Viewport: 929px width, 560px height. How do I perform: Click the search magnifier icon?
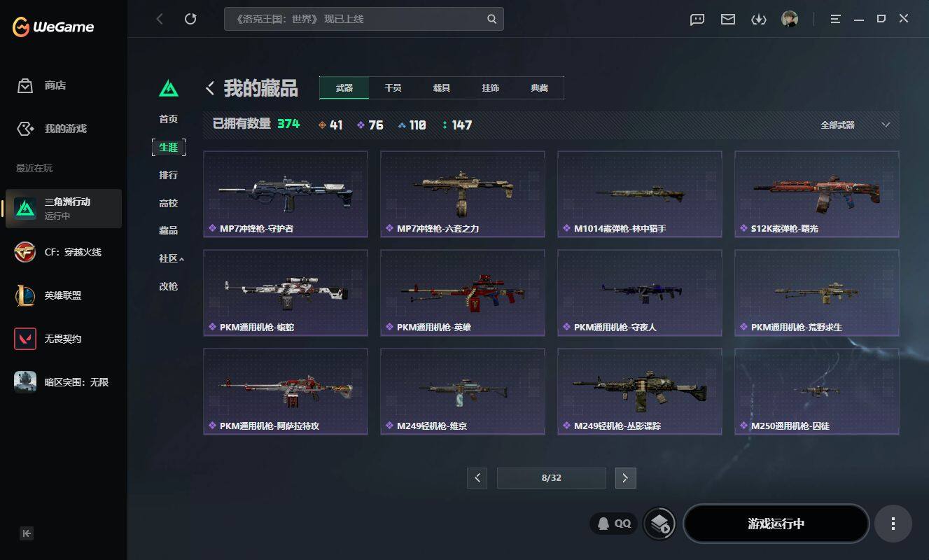click(492, 19)
